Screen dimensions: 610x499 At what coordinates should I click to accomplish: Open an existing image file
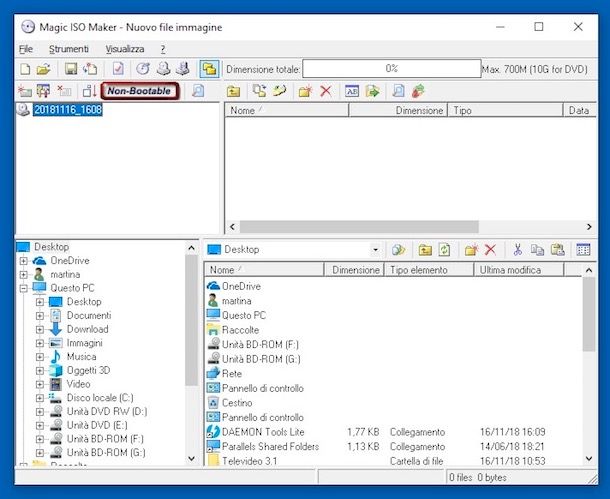44,69
